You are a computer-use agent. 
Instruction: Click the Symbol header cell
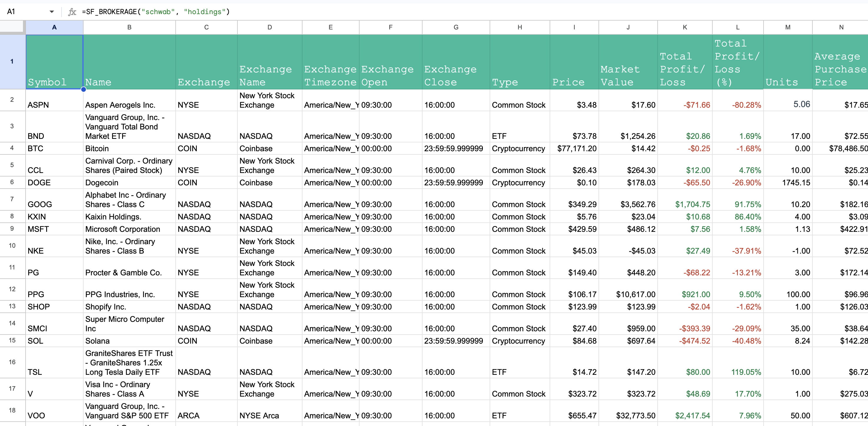click(x=54, y=62)
